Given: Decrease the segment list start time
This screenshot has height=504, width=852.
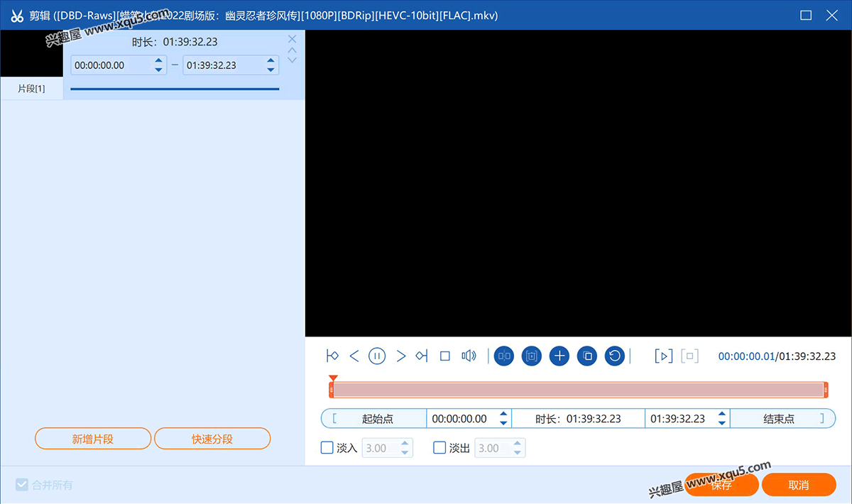Looking at the screenshot, I should click(158, 70).
